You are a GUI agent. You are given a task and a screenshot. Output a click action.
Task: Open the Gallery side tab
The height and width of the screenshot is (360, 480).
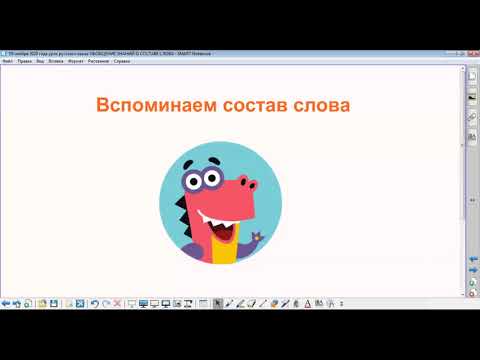(472, 97)
